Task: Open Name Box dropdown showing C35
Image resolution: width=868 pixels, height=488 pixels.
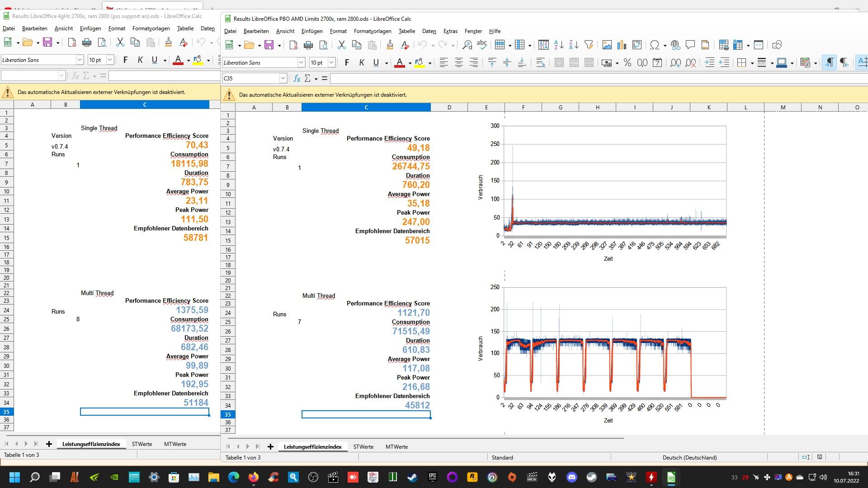Action: pyautogui.click(x=283, y=78)
